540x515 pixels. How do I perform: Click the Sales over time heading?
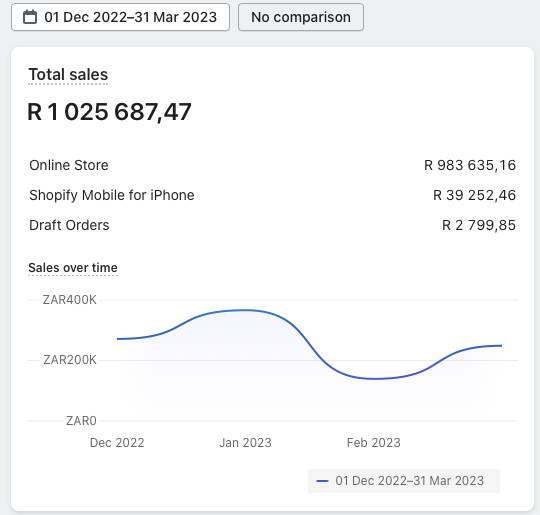click(73, 268)
